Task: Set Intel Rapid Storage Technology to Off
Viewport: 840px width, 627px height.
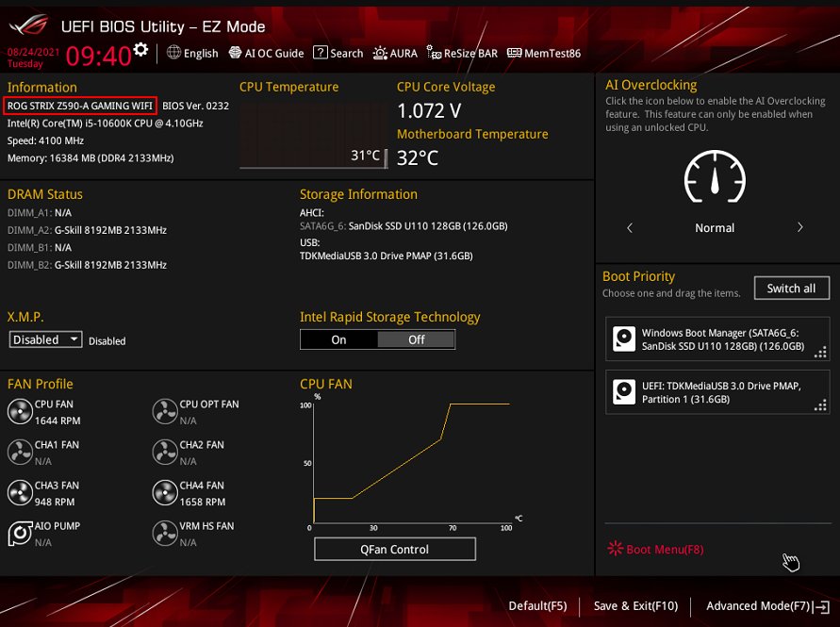Action: [416, 339]
